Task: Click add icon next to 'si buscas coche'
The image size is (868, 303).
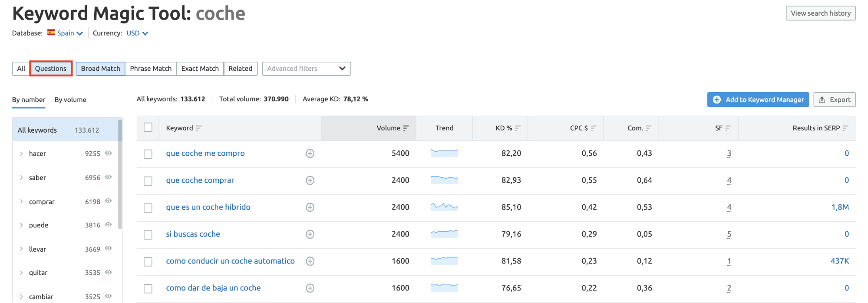Action: coord(310,234)
